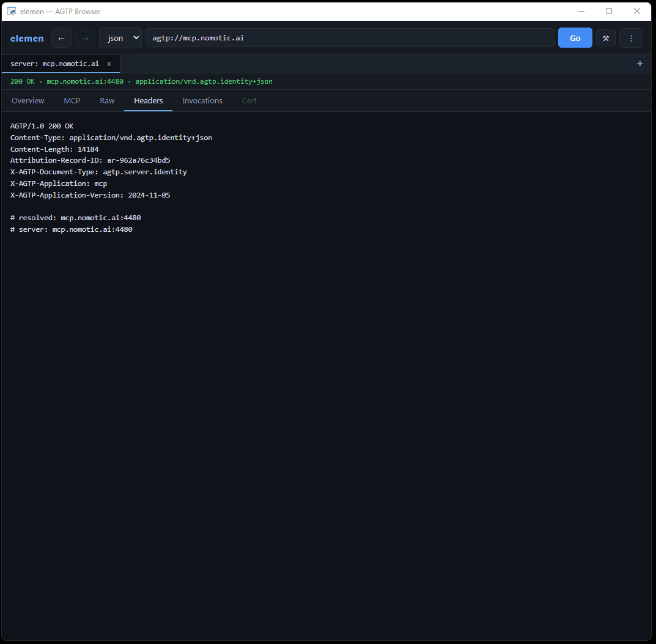656x644 pixels.
Task: Focus the agtp:// address bar
Action: (x=350, y=38)
